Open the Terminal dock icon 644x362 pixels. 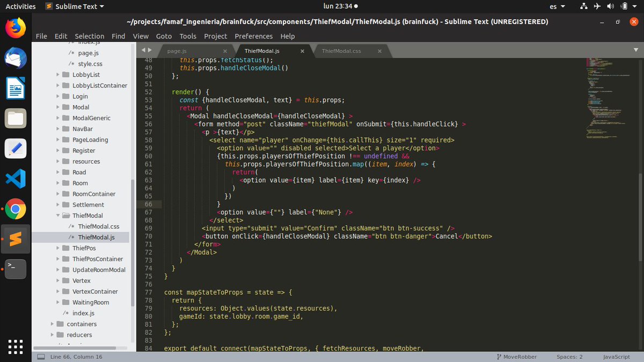click(x=16, y=269)
